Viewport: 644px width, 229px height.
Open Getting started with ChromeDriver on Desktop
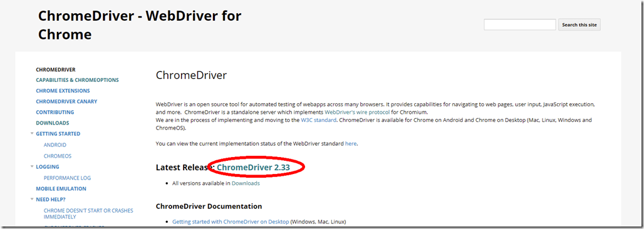pos(231,221)
